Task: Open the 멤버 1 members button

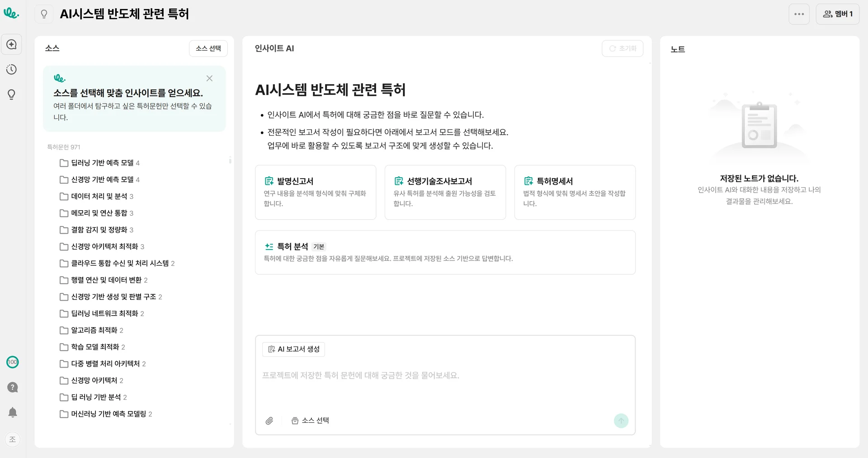Action: coord(837,14)
